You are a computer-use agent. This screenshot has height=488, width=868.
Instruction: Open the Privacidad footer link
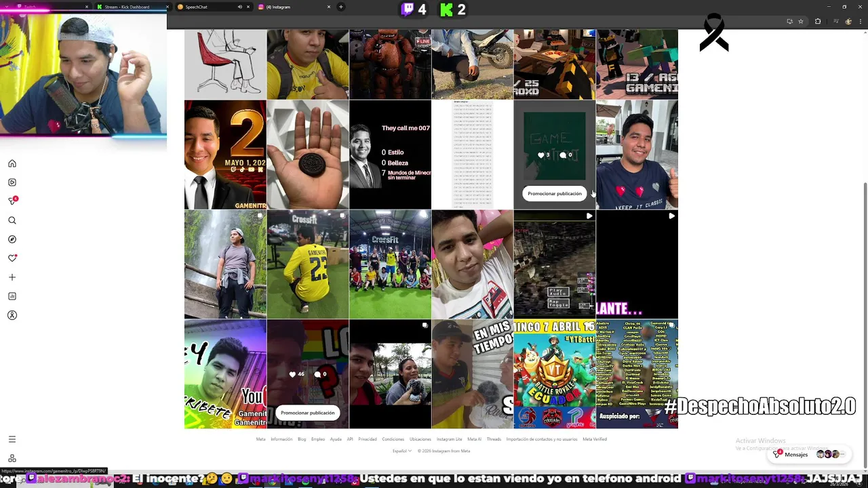[x=368, y=439]
